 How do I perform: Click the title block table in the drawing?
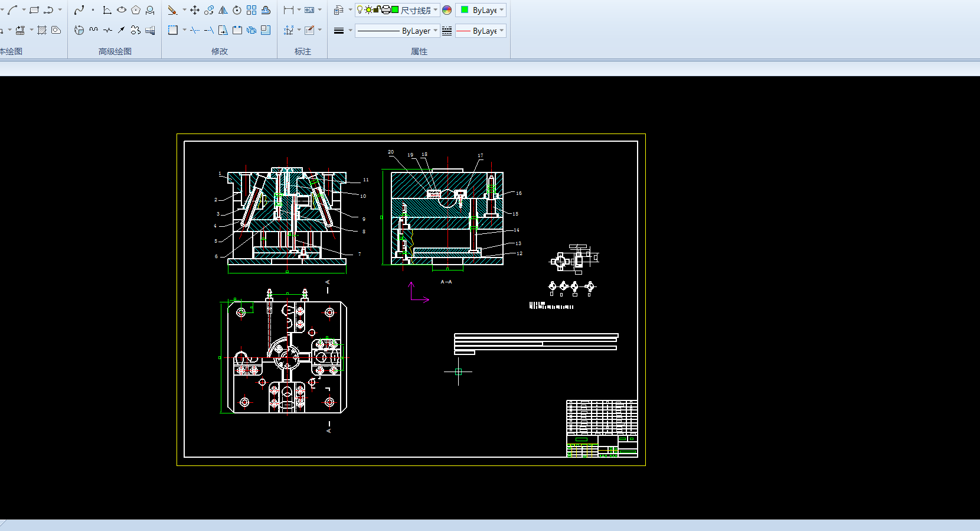tap(602, 428)
